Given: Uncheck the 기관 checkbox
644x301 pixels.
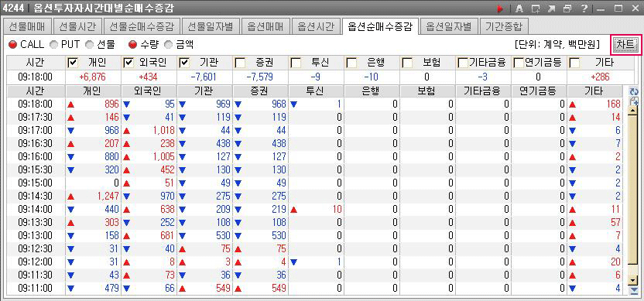Looking at the screenshot, I should tap(184, 63).
